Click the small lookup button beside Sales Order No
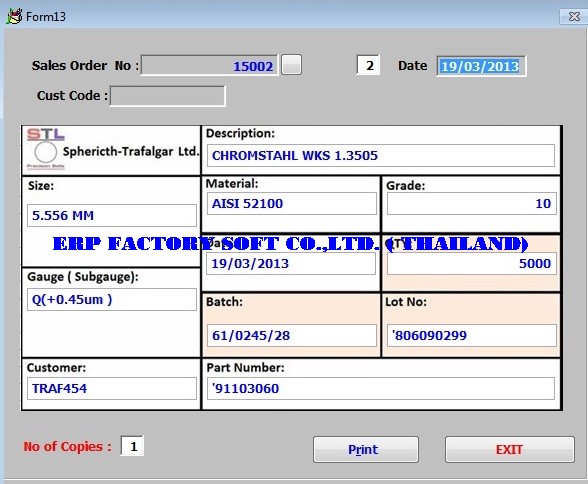Viewport: 588px width, 484px height. tap(291, 65)
